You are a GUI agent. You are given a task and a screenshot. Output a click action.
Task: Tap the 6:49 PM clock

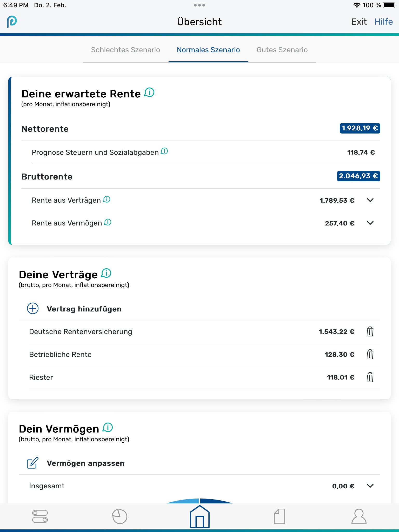tap(16, 5)
